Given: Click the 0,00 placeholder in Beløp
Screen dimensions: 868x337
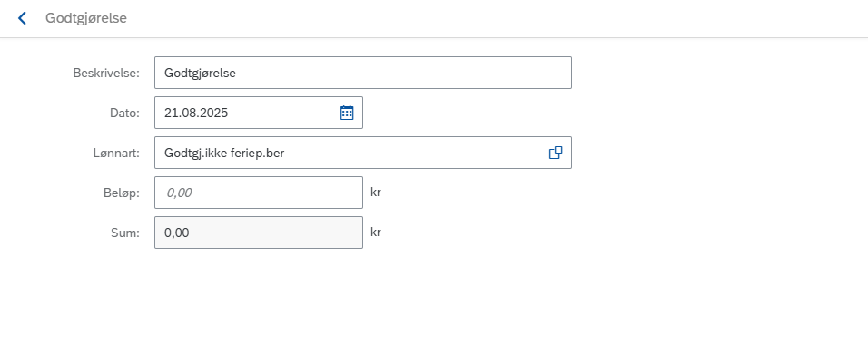Looking at the screenshot, I should (180, 193).
